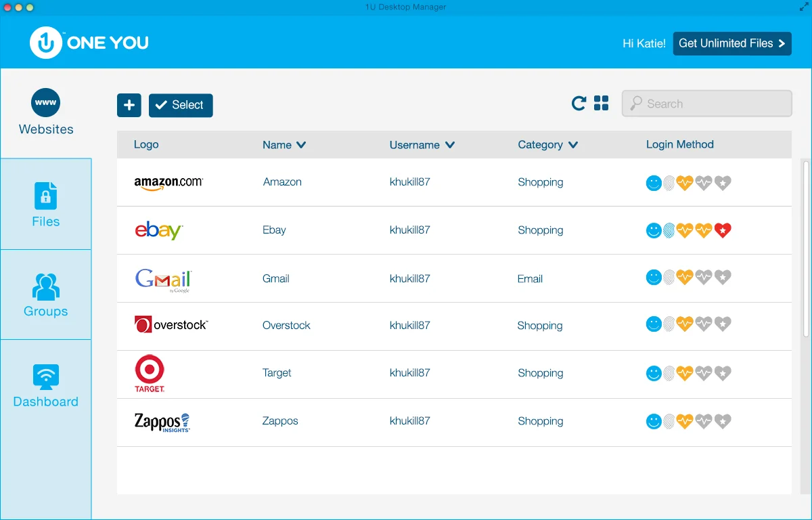812x520 pixels.
Task: Open the Username column sort arrow
Action: [450, 145]
